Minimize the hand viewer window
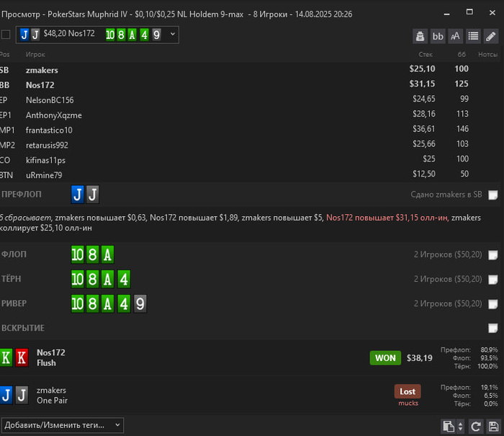This screenshot has height=436, width=504. [447, 14]
